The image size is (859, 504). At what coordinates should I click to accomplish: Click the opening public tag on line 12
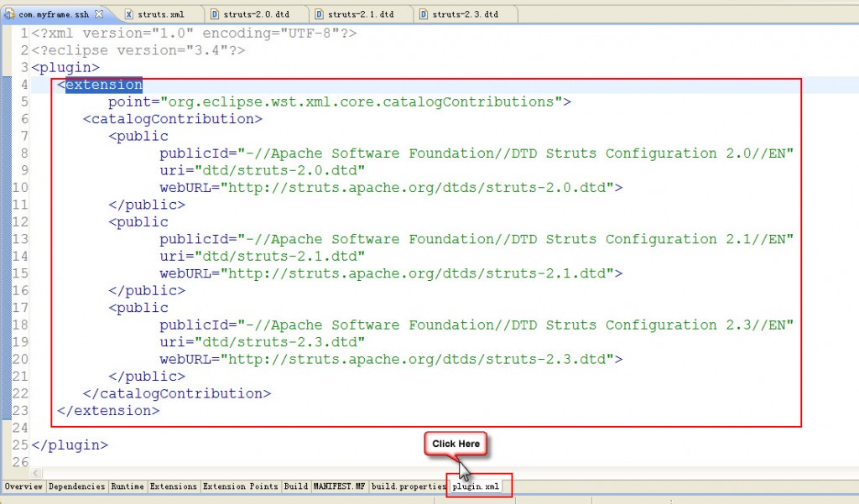pos(138,222)
